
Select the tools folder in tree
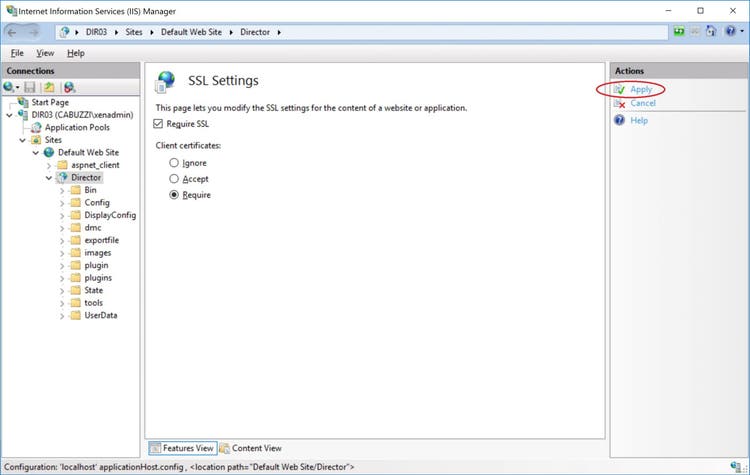(x=93, y=303)
